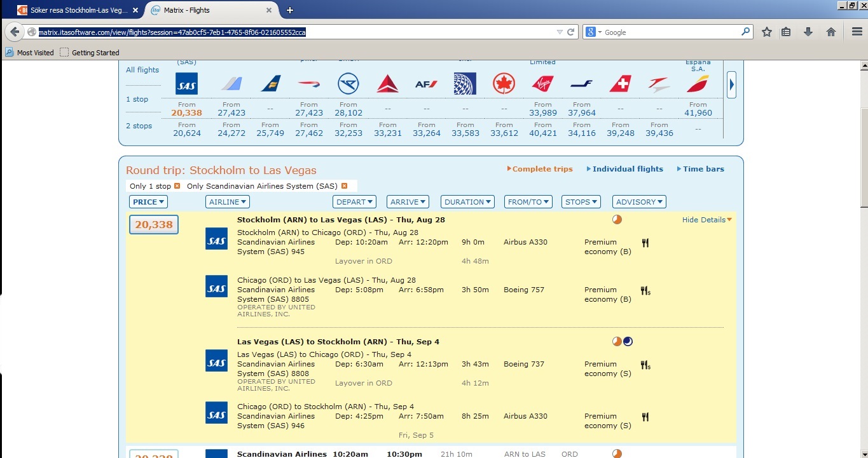Click the Swiss airline cross logo
Image resolution: width=868 pixels, height=458 pixels.
pos(620,83)
